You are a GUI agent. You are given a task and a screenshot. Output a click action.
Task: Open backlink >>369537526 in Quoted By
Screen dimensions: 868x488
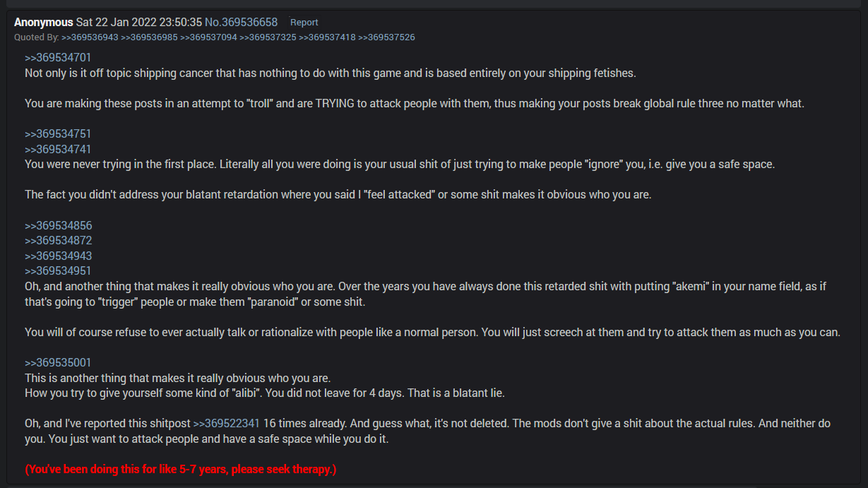pos(386,37)
